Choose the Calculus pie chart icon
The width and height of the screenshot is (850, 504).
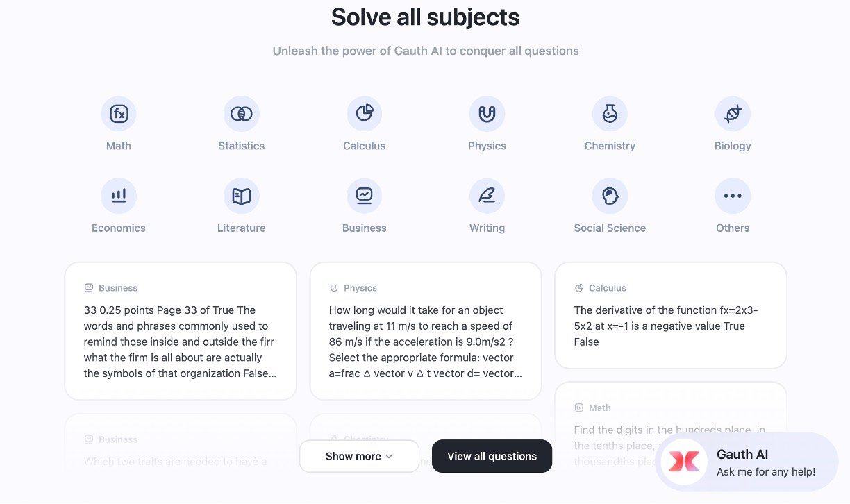[365, 114]
